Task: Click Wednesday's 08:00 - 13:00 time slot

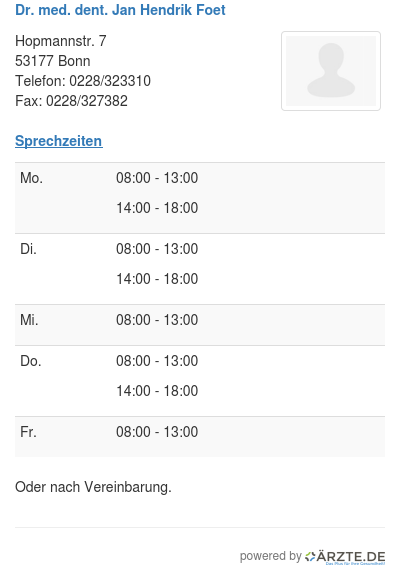Action: click(x=157, y=320)
